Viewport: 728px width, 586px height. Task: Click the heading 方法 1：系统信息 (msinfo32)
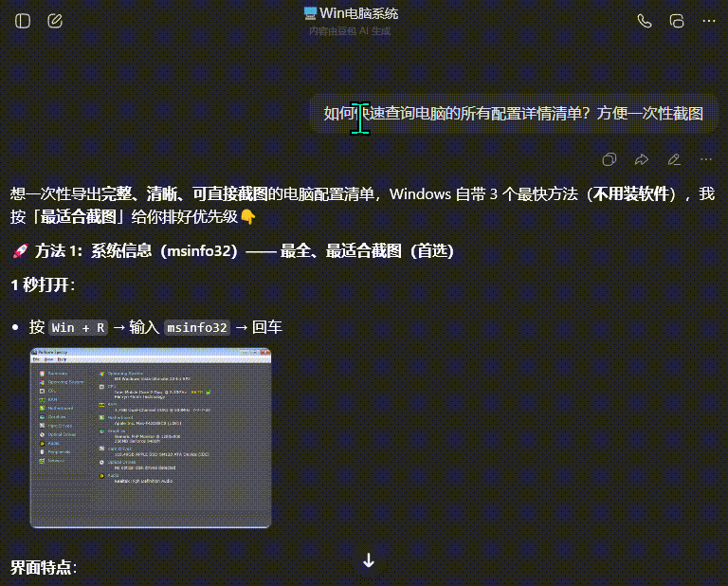click(x=232, y=250)
